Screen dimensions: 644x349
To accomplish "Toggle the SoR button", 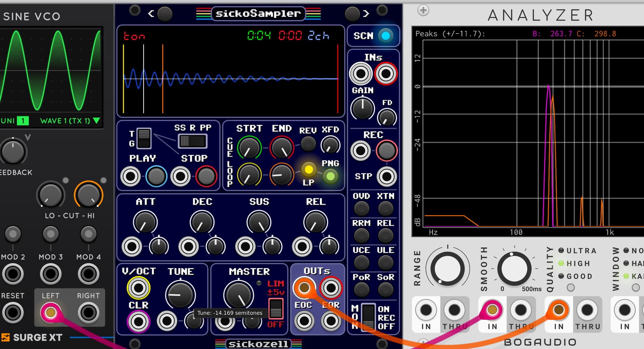I will [x=385, y=290].
